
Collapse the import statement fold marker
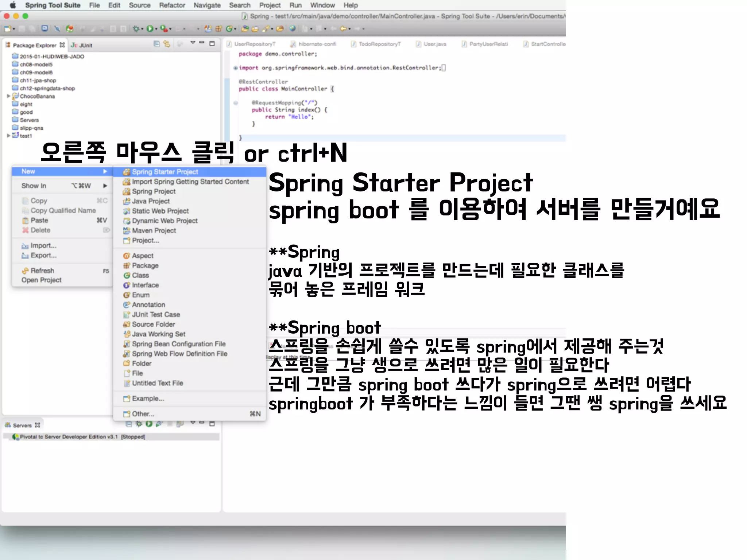pyautogui.click(x=235, y=68)
